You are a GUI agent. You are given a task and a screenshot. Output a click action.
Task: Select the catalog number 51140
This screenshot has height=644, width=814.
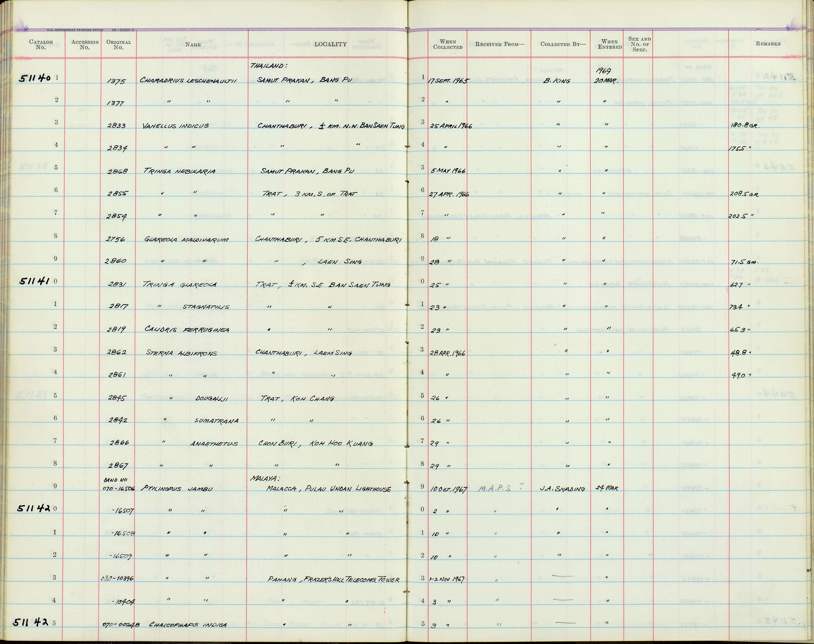click(x=35, y=78)
